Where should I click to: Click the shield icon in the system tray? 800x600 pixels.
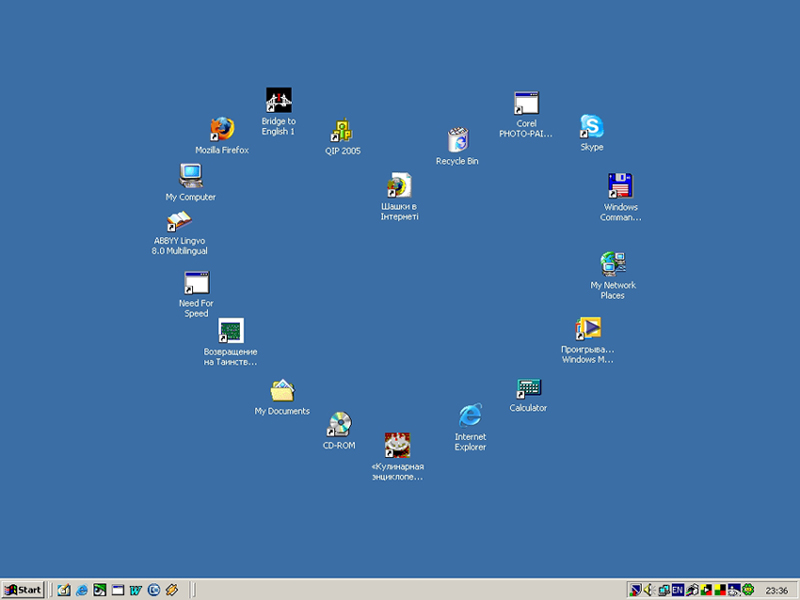pos(635,590)
